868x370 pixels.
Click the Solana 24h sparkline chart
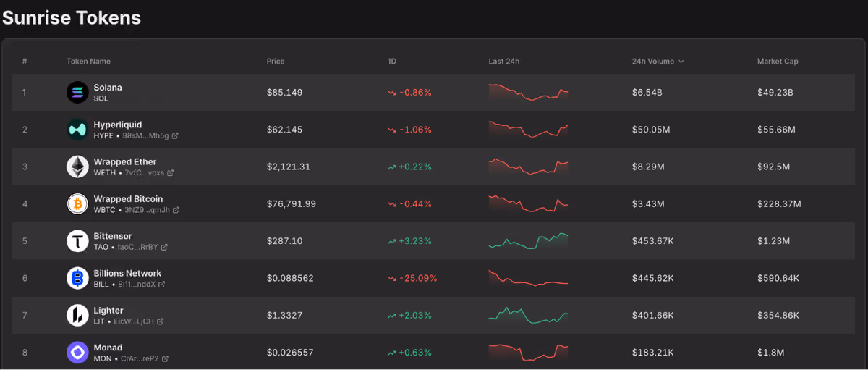point(528,92)
